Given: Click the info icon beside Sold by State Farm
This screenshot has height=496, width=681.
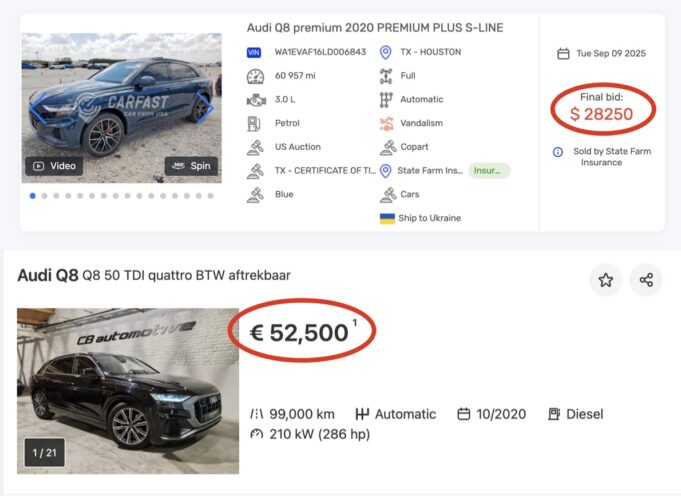Looking at the screenshot, I should [x=558, y=152].
